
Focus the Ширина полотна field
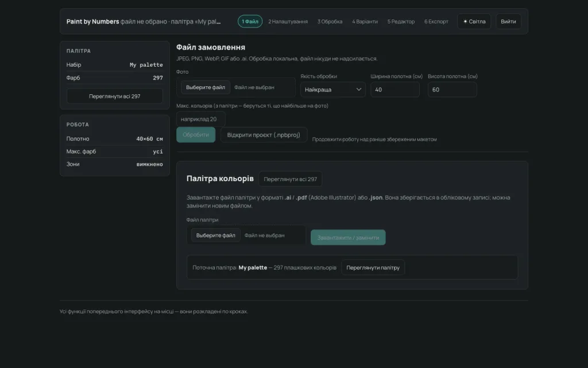[x=395, y=90]
